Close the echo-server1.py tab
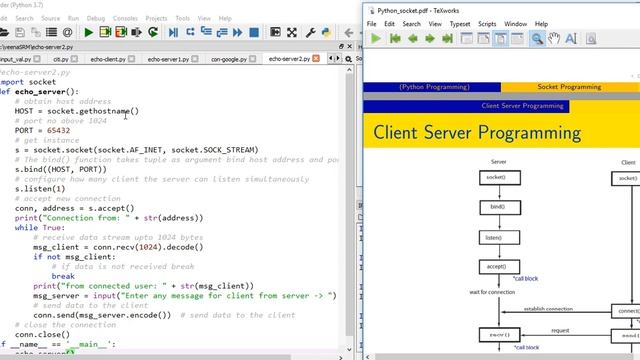The image size is (640, 360). click(195, 59)
